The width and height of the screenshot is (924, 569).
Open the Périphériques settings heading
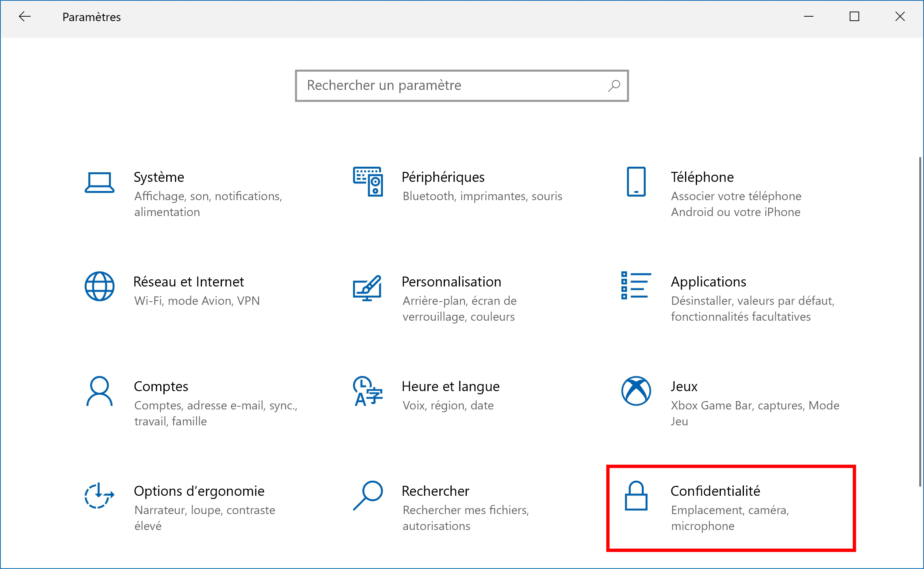click(x=443, y=177)
